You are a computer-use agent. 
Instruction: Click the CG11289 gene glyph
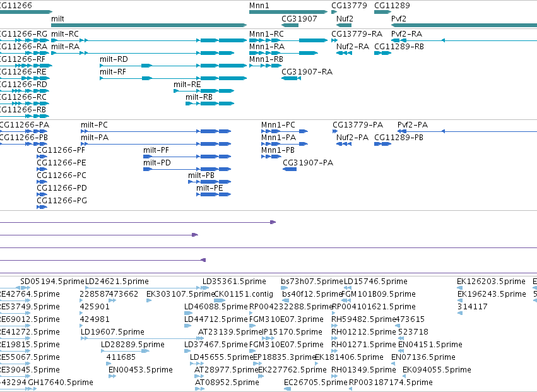[x=382, y=12]
